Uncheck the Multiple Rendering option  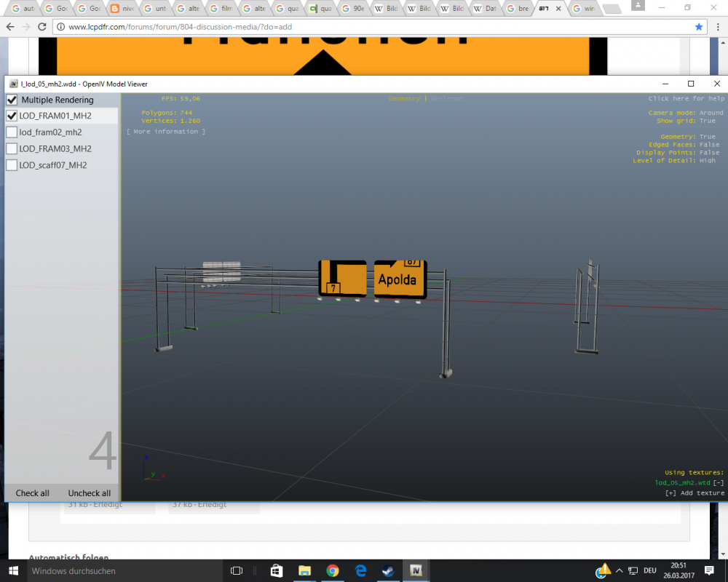11,100
